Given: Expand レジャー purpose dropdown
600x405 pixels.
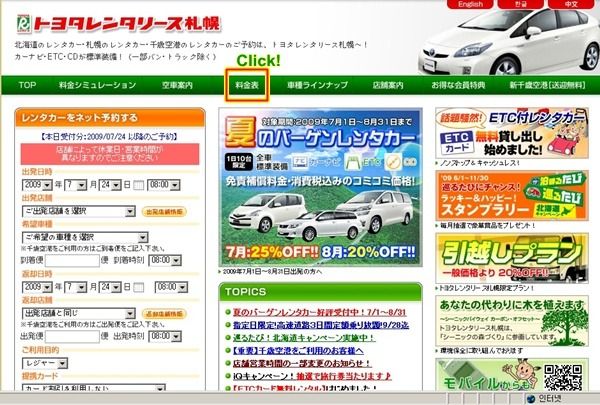Looking at the screenshot, I should point(45,363).
